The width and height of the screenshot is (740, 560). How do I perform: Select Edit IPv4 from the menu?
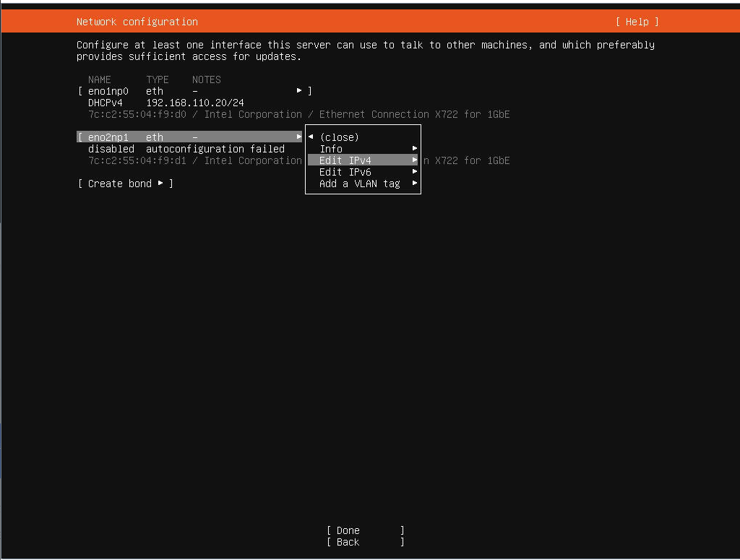345,160
